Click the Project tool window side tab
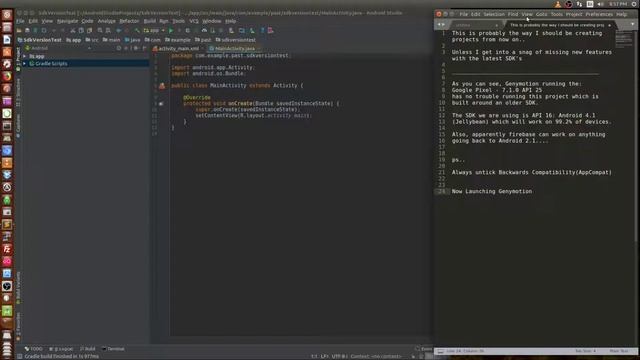The image size is (640, 360). pos(18,58)
